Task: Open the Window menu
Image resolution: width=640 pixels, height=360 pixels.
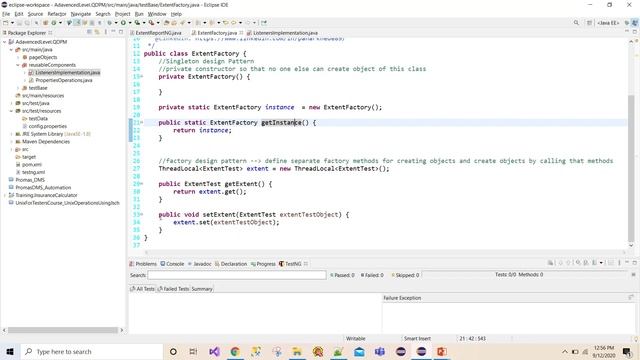Action: (x=157, y=14)
